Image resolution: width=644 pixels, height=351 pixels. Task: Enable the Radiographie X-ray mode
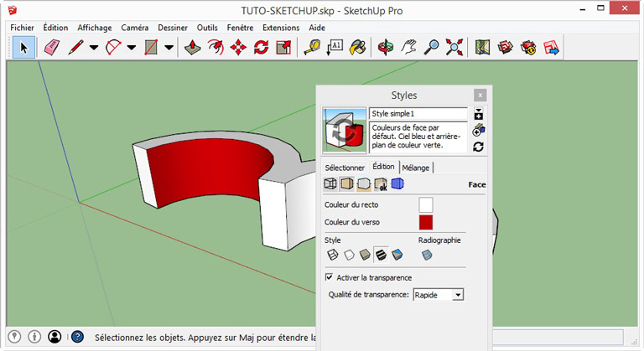tap(427, 255)
